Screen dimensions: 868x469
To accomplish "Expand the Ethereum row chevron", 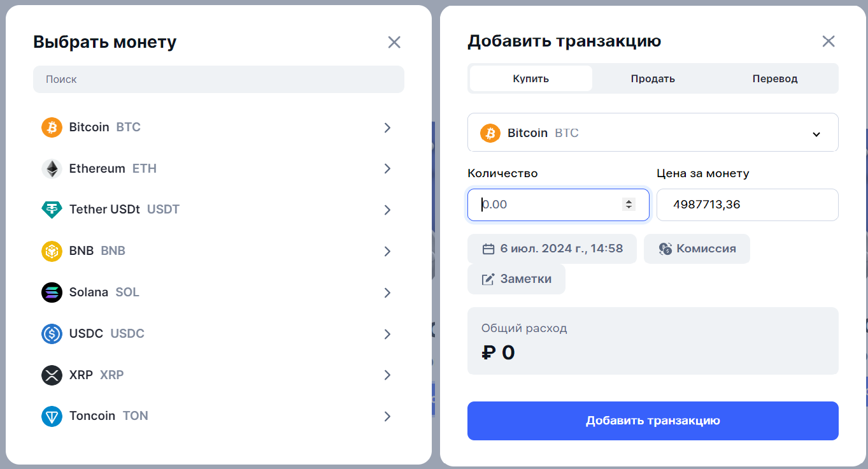I will [x=387, y=168].
